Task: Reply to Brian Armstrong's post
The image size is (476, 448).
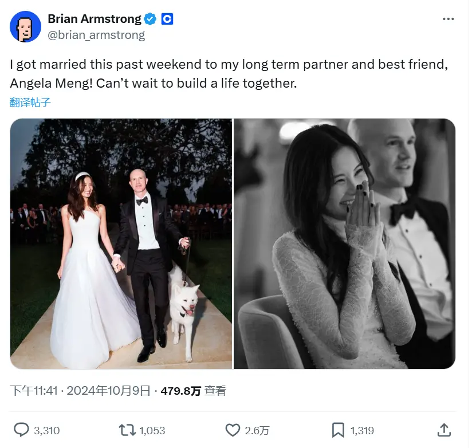Action: coord(22,429)
